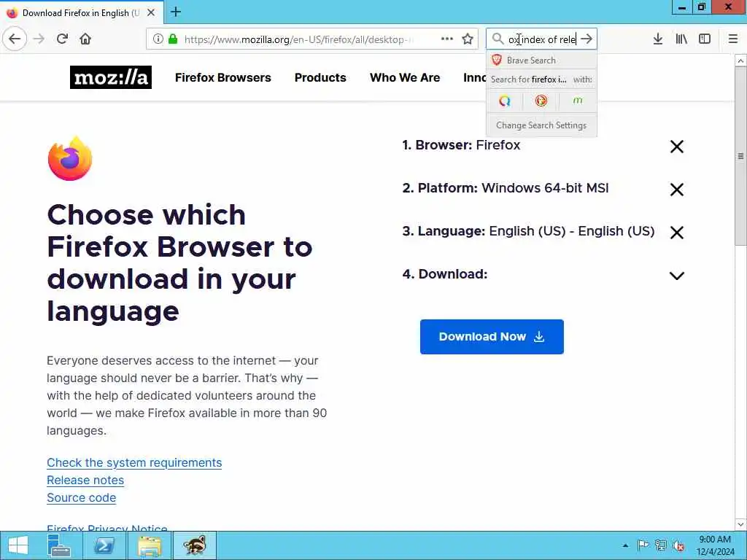Screen dimensions: 747x560
Task: Click the scrollbar down arrow
Action: pyautogui.click(x=740, y=524)
